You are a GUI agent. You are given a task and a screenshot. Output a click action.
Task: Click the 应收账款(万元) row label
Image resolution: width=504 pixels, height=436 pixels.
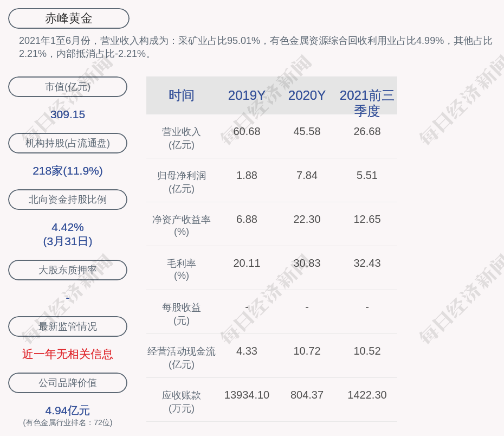click(182, 402)
